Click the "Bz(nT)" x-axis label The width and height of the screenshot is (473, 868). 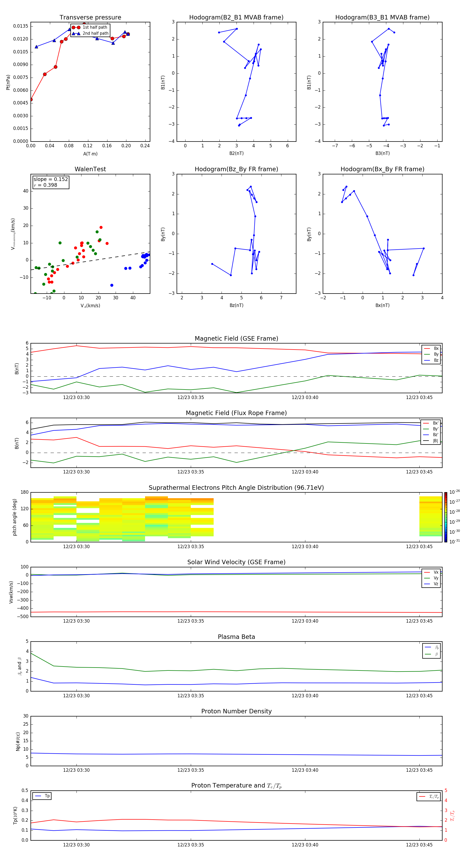236,305
